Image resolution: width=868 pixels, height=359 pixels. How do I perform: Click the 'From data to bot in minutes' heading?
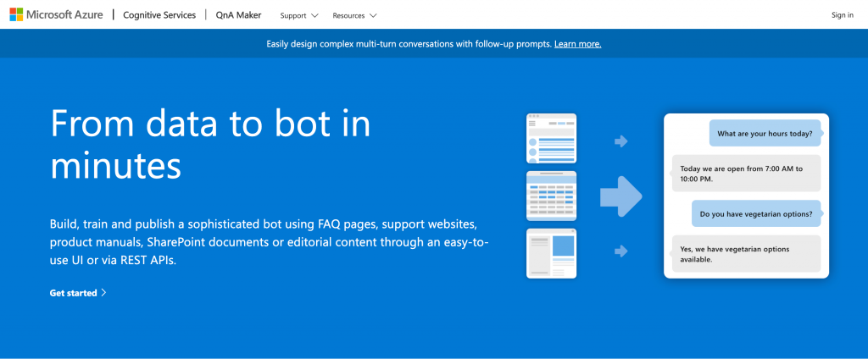(210, 145)
